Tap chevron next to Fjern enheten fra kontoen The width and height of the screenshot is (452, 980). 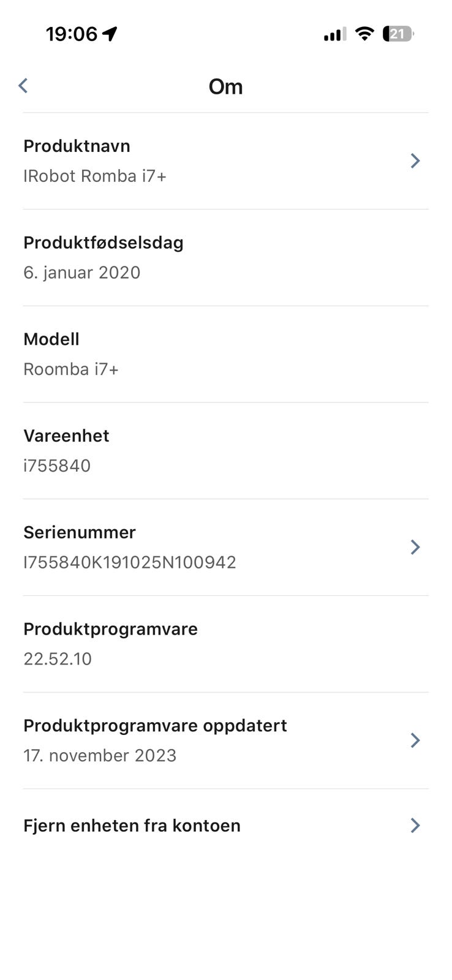click(415, 825)
